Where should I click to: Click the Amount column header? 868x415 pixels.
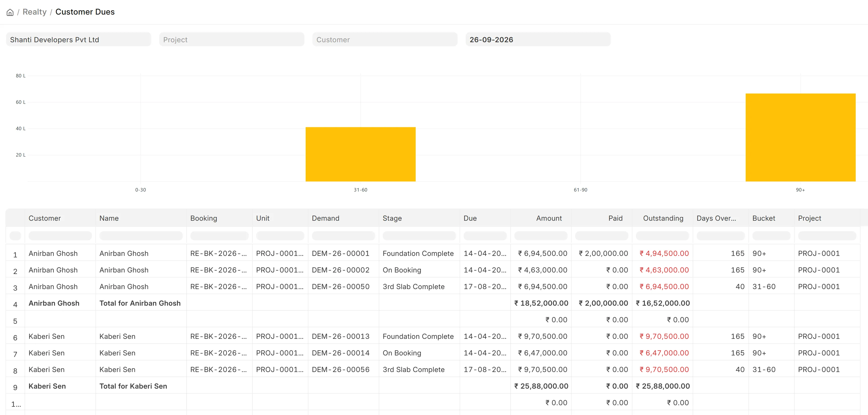point(541,218)
